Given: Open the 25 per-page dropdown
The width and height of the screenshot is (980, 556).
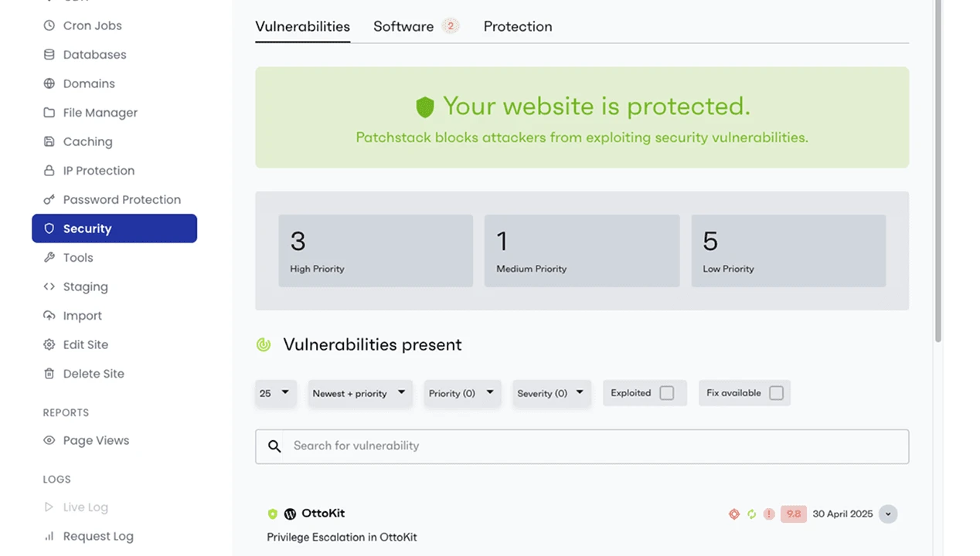Looking at the screenshot, I should coord(275,393).
